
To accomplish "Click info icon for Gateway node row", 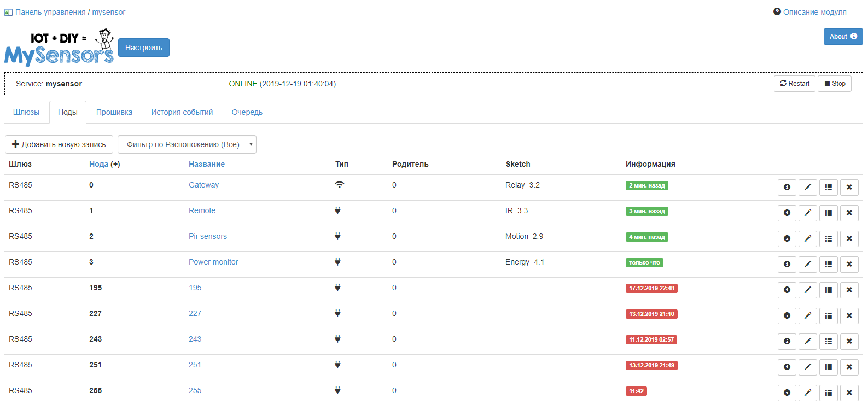I will pos(787,187).
